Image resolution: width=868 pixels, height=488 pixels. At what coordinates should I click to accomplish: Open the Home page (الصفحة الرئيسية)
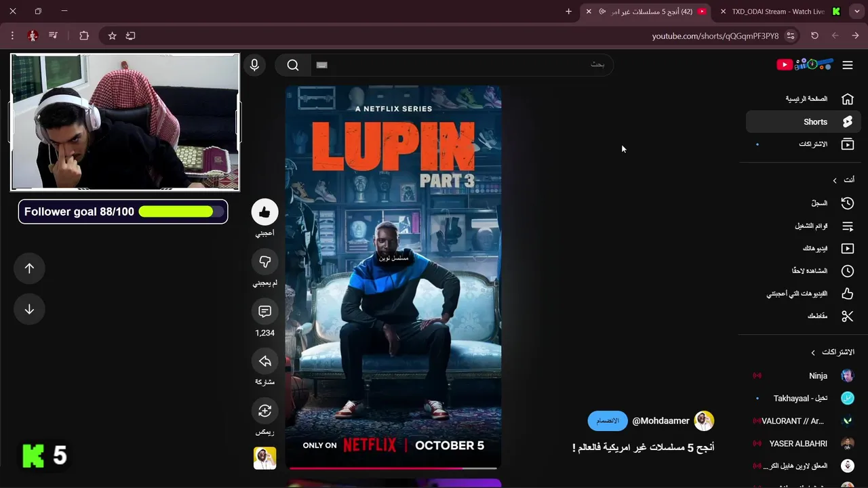[x=804, y=99]
